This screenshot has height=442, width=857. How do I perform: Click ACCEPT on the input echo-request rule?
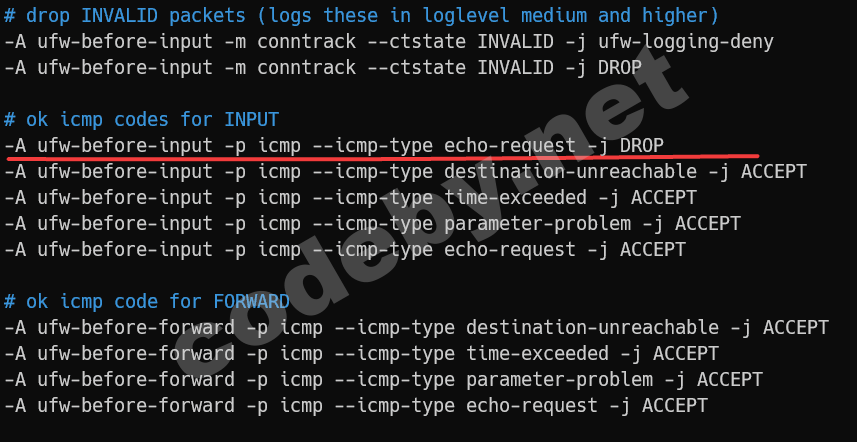[652, 250]
